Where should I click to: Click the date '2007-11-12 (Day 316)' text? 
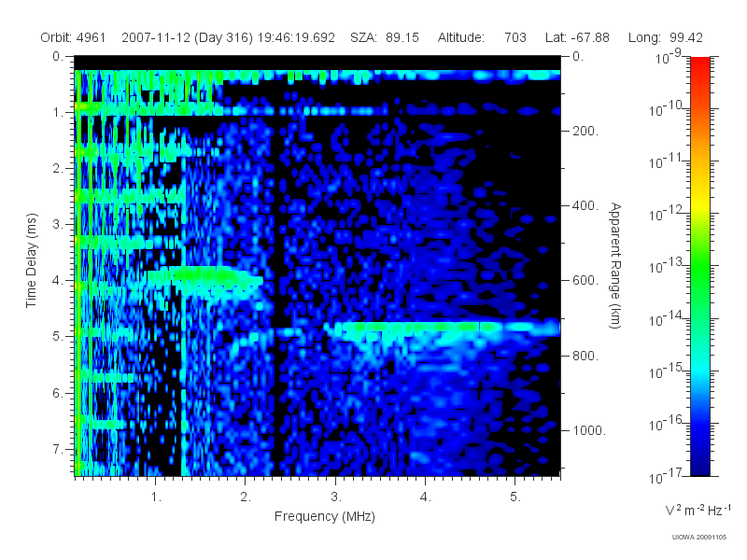188,37
